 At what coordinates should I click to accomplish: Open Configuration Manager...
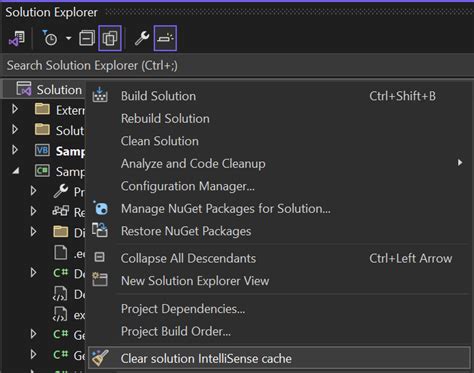[x=278, y=186]
